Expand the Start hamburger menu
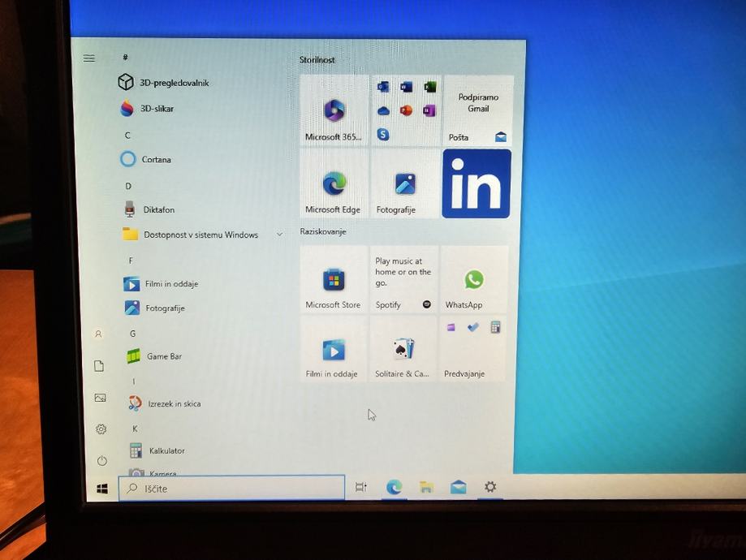The width and height of the screenshot is (746, 560). click(x=89, y=58)
